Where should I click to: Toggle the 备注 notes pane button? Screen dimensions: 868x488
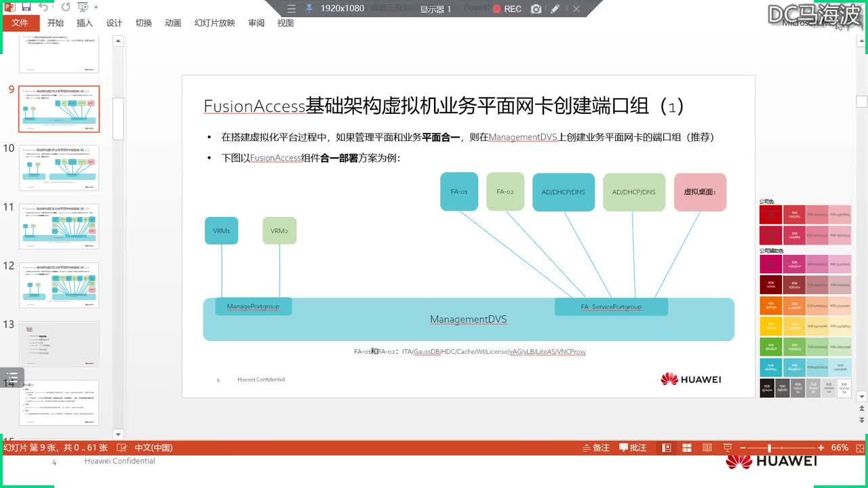click(x=596, y=448)
